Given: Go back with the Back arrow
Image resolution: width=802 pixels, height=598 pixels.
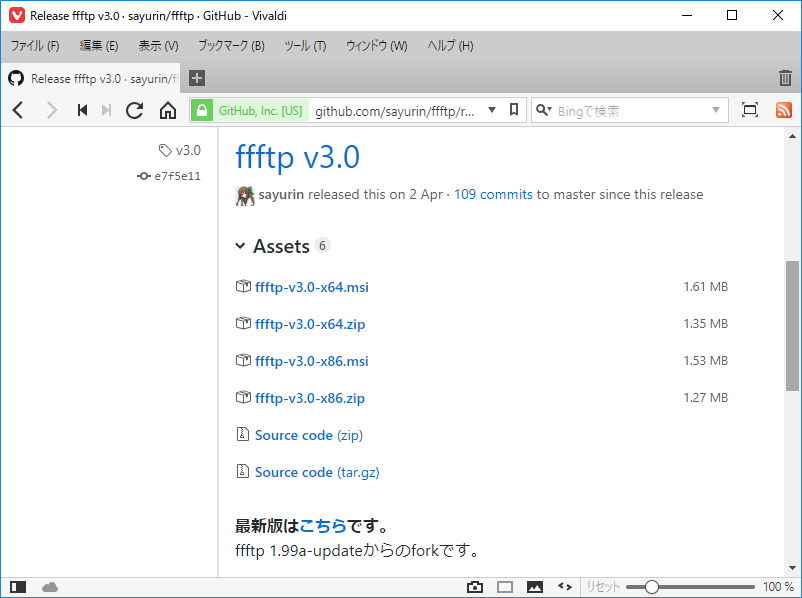Looking at the screenshot, I should [x=18, y=110].
